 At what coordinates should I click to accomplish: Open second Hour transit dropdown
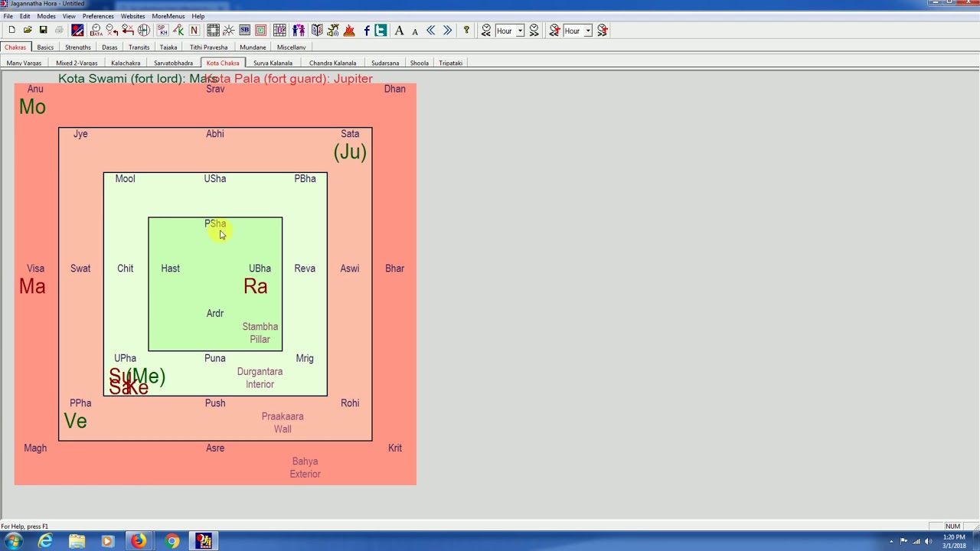point(588,31)
